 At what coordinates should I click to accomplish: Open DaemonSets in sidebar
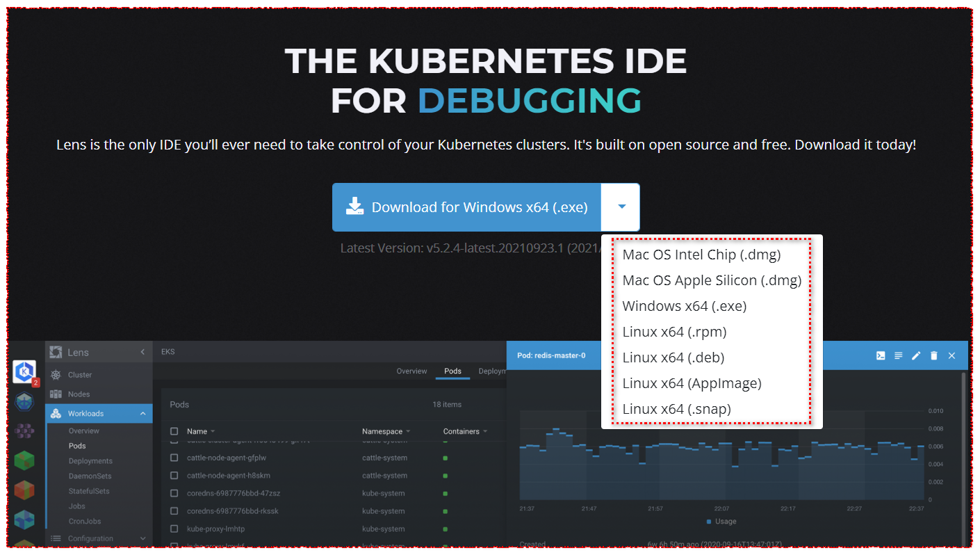click(x=90, y=476)
